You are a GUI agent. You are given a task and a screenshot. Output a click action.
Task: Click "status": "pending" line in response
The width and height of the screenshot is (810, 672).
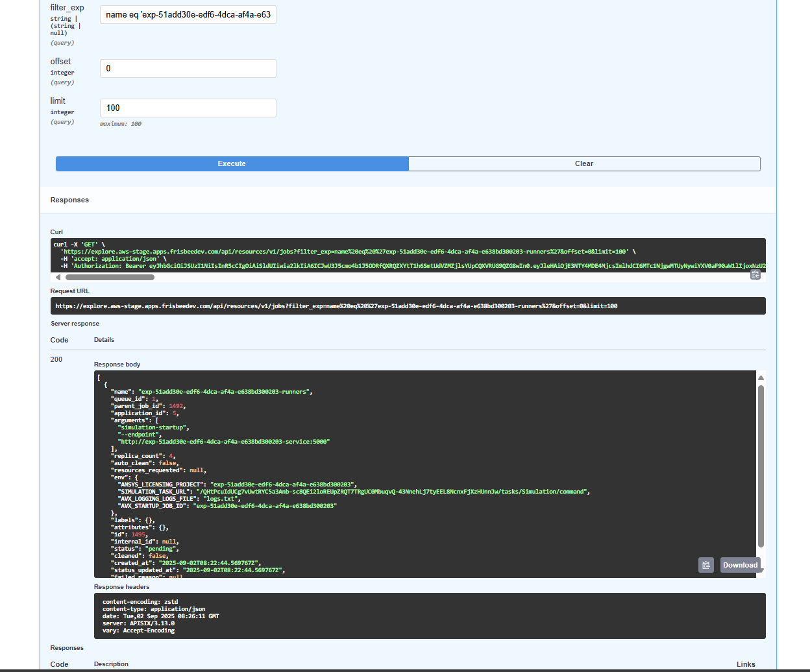pos(146,549)
